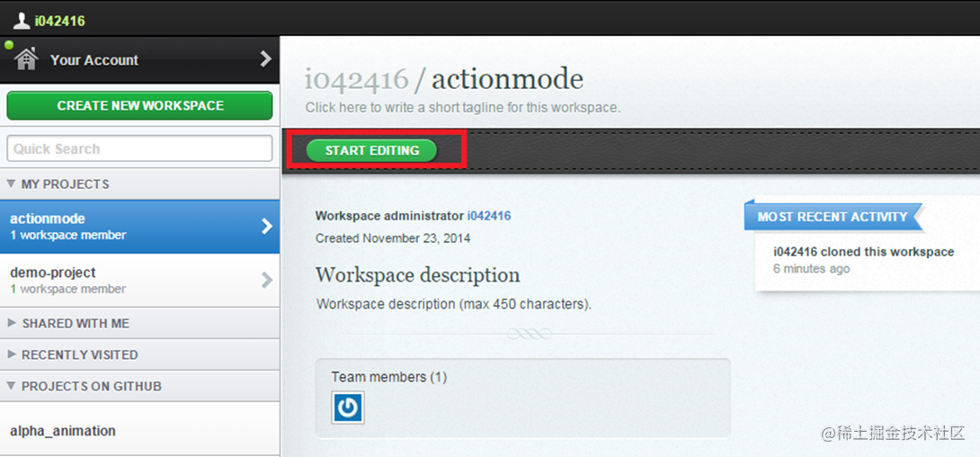Focus the Quick Search field
The image size is (980, 457).
140,148
